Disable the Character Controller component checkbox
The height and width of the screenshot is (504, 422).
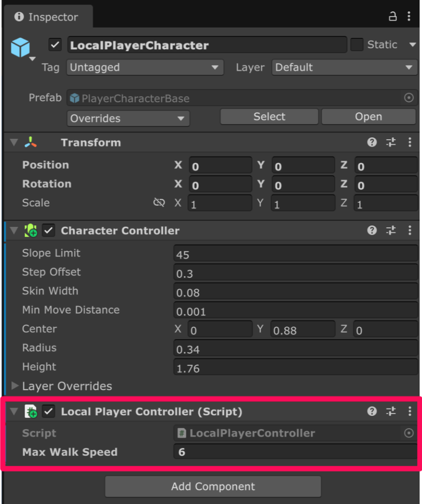(x=48, y=230)
